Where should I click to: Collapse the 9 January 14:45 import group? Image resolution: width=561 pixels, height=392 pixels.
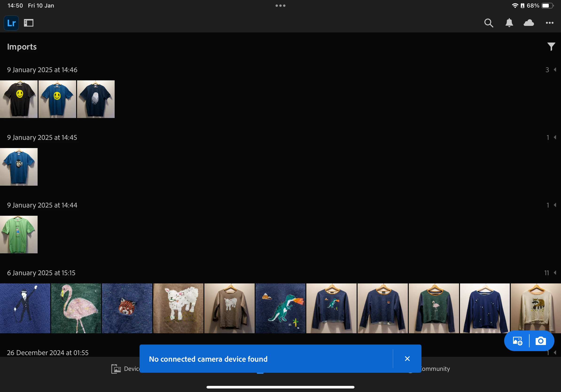pos(555,137)
